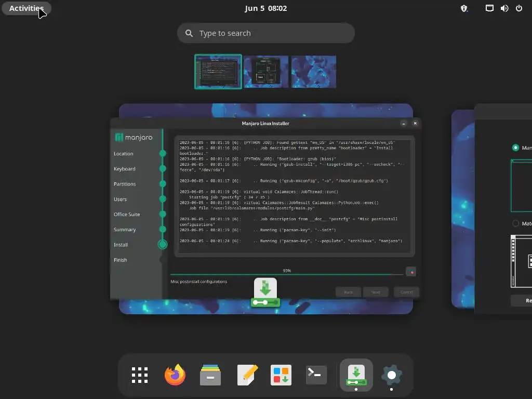Click the Manjaro Linux Installer title bar
Screen dimensions: 532x399
(265, 124)
